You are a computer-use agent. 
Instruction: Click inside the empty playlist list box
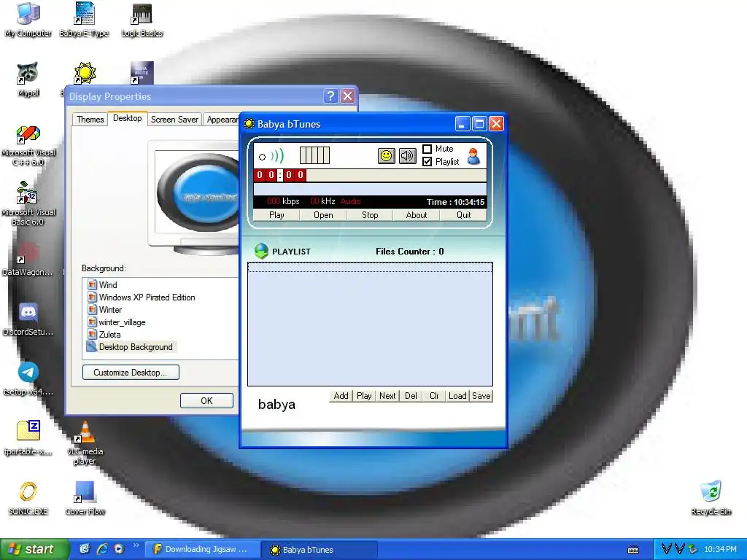370,324
